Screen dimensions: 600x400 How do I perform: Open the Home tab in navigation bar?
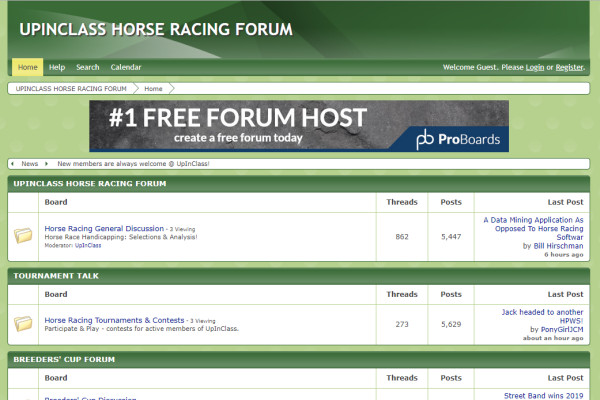pyautogui.click(x=28, y=67)
